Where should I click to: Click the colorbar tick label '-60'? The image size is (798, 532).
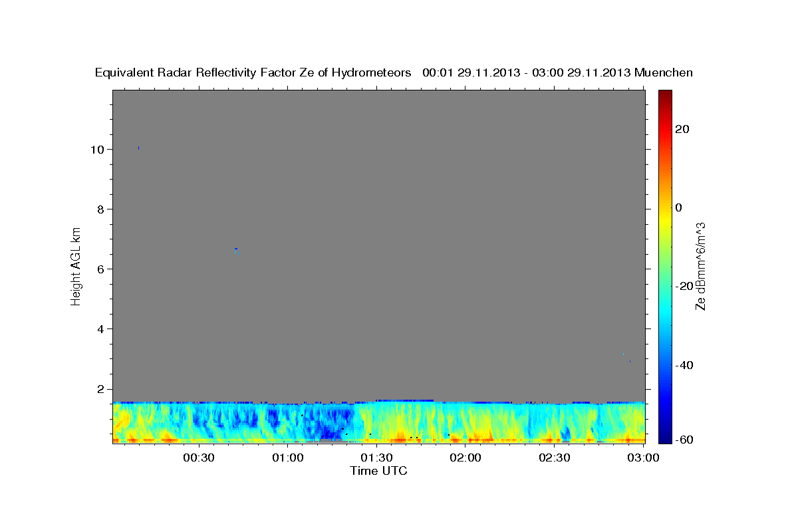pos(685,440)
